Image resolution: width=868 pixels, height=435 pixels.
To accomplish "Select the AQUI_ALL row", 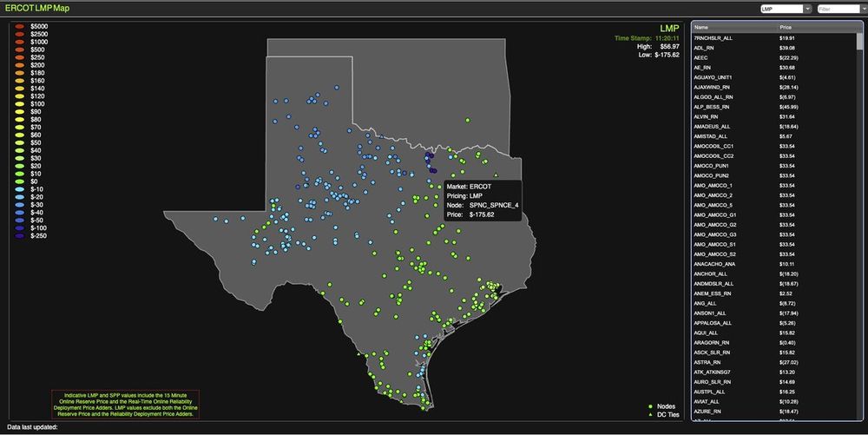I will [774, 333].
